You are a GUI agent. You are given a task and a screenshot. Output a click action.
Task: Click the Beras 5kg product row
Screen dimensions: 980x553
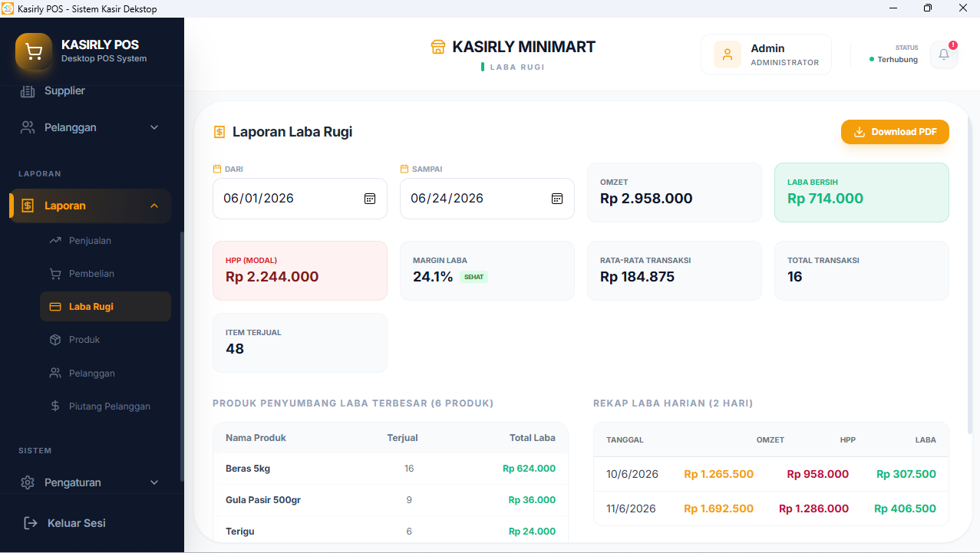coord(391,469)
